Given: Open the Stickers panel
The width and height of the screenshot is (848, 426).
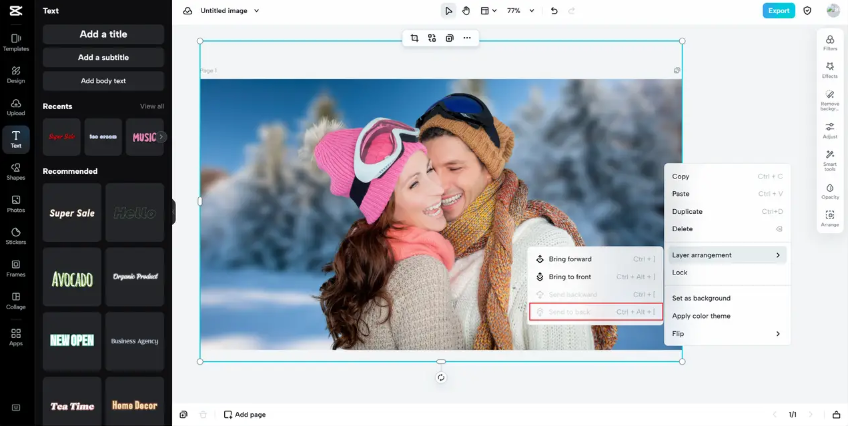Looking at the screenshot, I should tap(16, 236).
